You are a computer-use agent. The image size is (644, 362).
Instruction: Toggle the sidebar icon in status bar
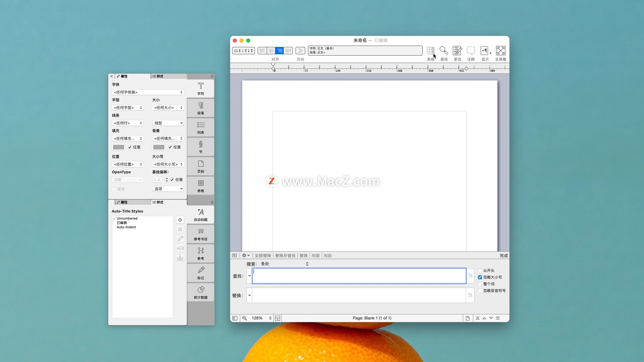pyautogui.click(x=235, y=318)
